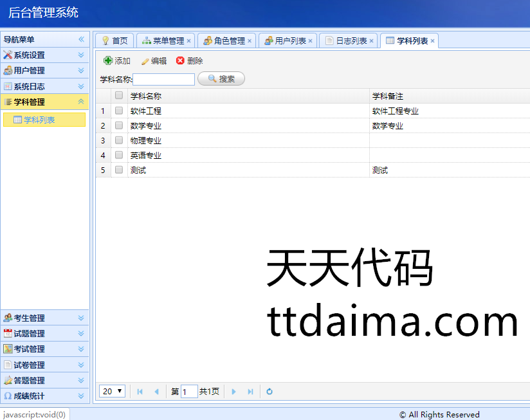Open the page size dropdown showing 20
Screen dimensions: 530x420
[112, 391]
